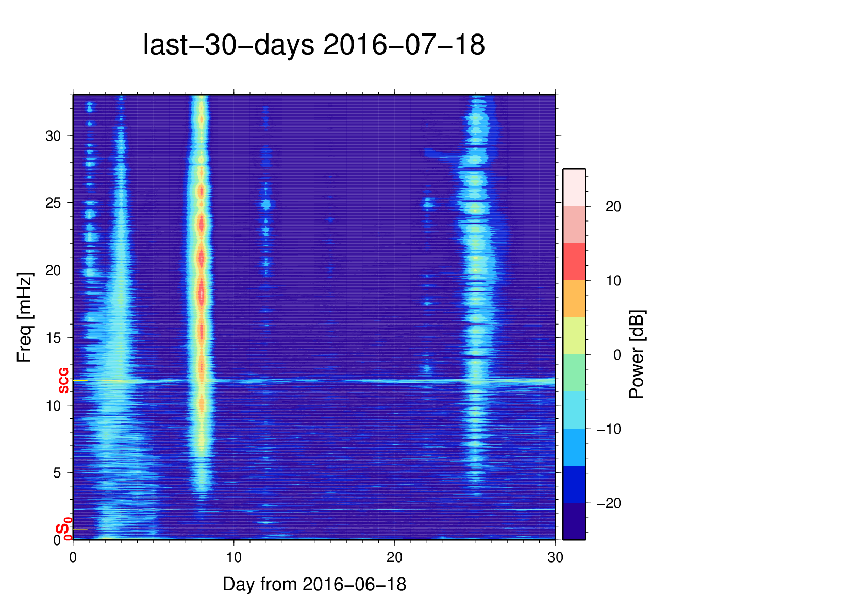The width and height of the screenshot is (868, 613).
Task: Click the '15' tick label on the frequency axis
Action: click(x=53, y=338)
